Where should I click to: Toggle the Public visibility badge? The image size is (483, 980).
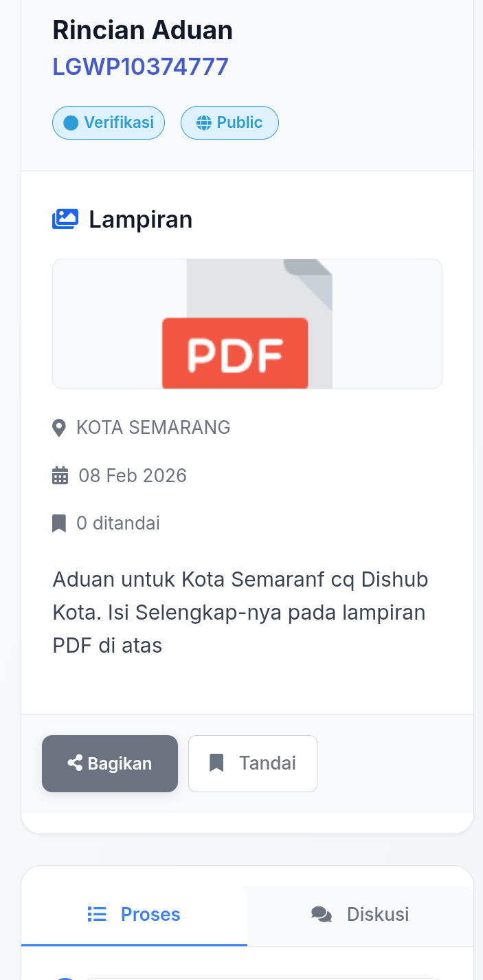[x=229, y=122]
